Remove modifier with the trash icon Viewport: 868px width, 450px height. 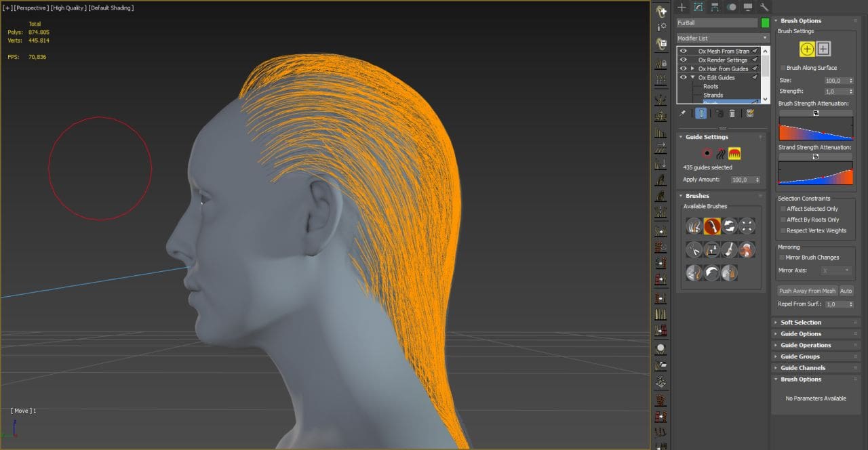click(732, 113)
